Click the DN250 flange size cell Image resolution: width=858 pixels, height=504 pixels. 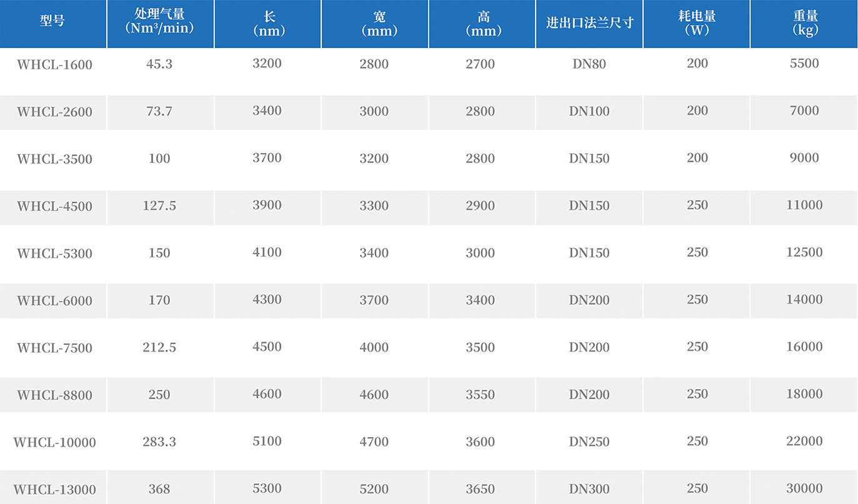click(x=589, y=442)
